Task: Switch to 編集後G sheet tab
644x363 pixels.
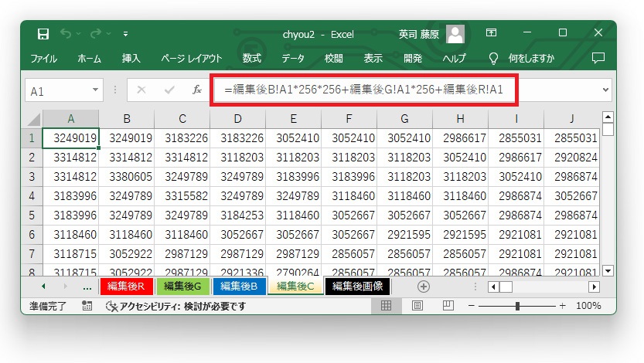Action: coord(182,287)
